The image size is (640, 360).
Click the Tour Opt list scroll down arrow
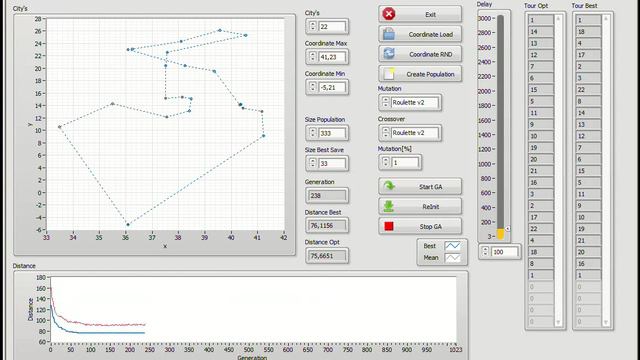coord(558,322)
